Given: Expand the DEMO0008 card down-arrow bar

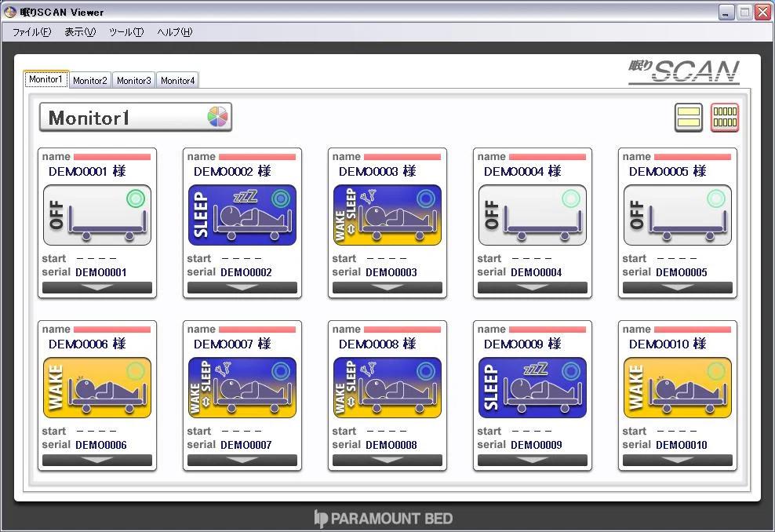Looking at the screenshot, I should click(x=387, y=460).
